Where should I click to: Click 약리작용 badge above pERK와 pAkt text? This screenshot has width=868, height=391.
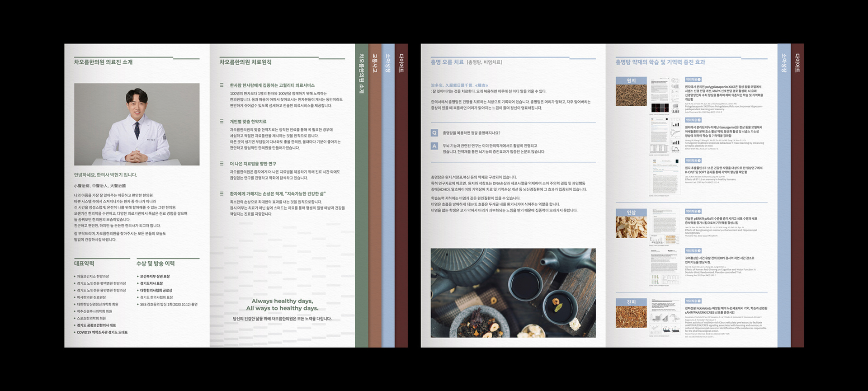tap(693, 212)
